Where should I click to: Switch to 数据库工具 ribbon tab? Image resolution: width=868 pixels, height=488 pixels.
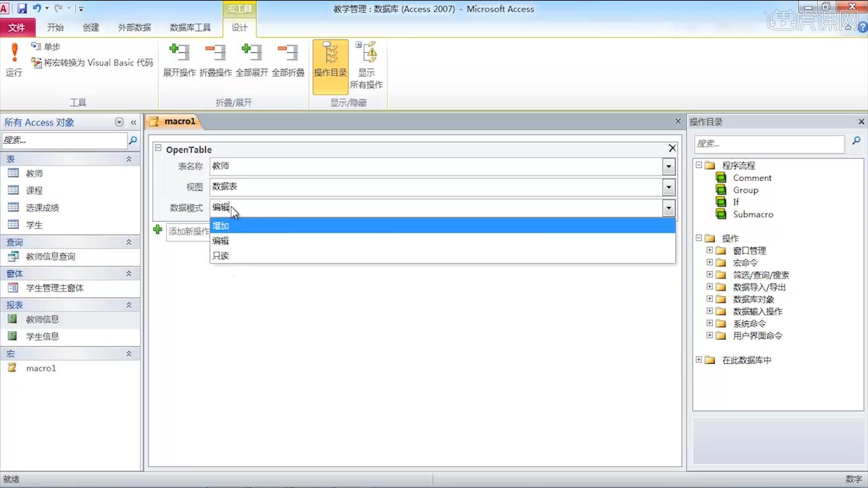point(190,28)
